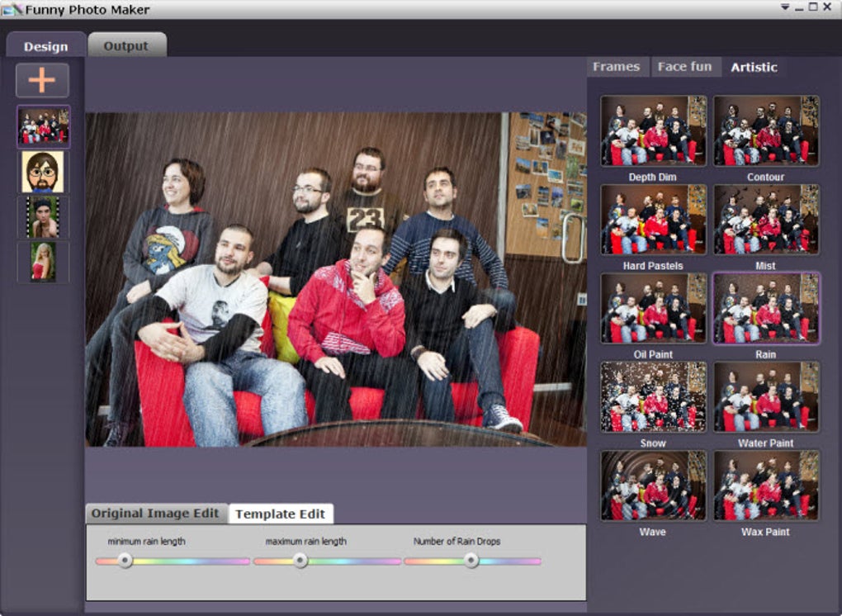Switch to the Design tab
This screenshot has height=616, width=842.
pyautogui.click(x=46, y=45)
